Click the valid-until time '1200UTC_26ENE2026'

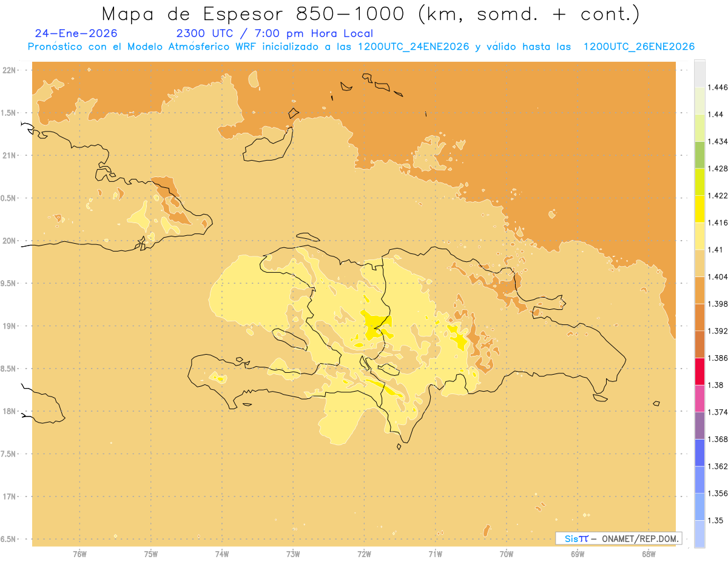point(639,47)
